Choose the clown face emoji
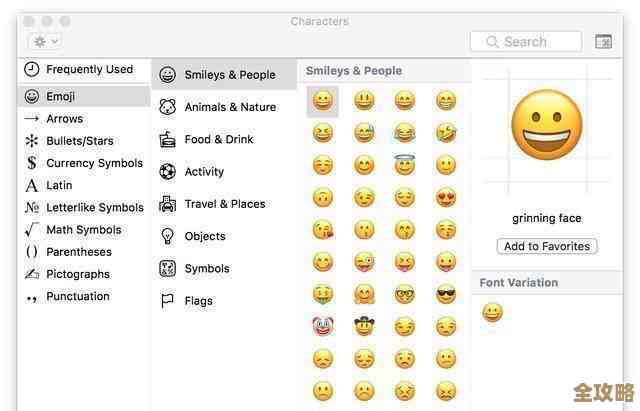Screen dimensions: 640x411 click(322, 326)
